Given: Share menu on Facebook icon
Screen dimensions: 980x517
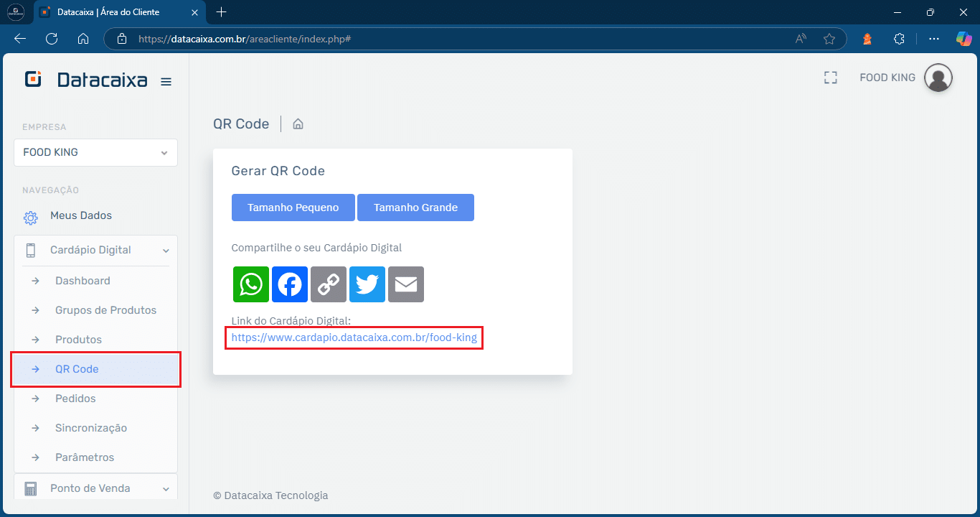Looking at the screenshot, I should click(290, 284).
